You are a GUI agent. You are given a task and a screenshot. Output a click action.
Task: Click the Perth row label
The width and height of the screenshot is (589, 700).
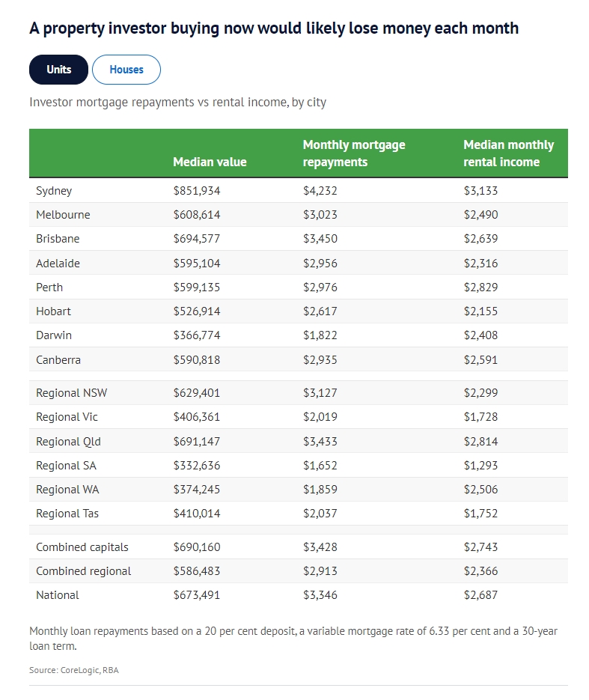tap(49, 287)
